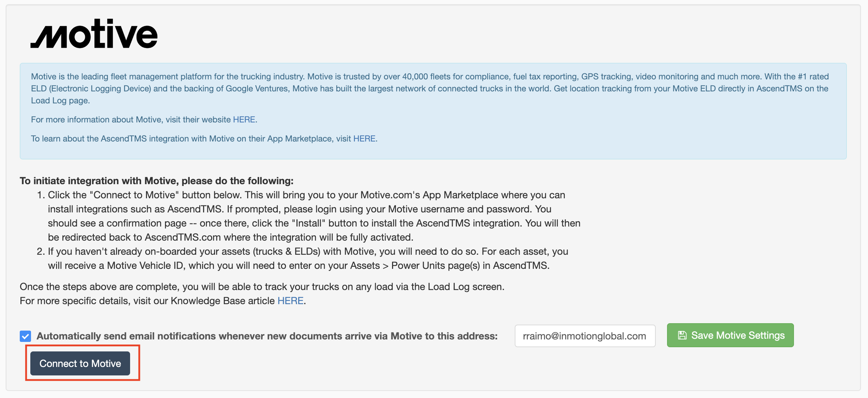Click step 2 'If you haven't already on-boarded' text
868x398 pixels.
click(308, 258)
